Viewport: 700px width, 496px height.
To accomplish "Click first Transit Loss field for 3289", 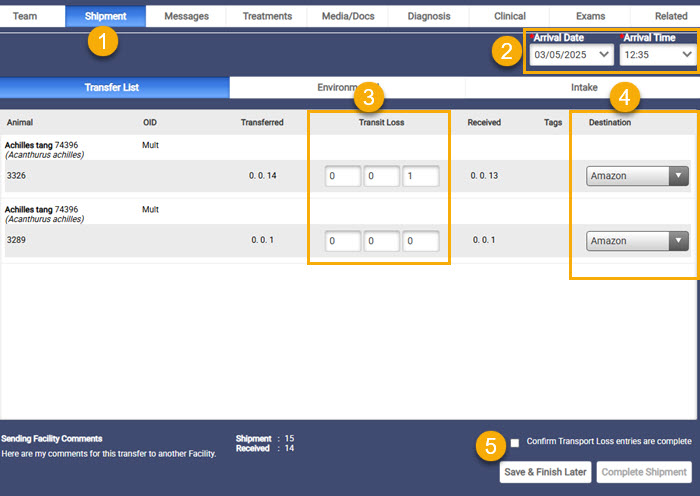I will point(342,241).
